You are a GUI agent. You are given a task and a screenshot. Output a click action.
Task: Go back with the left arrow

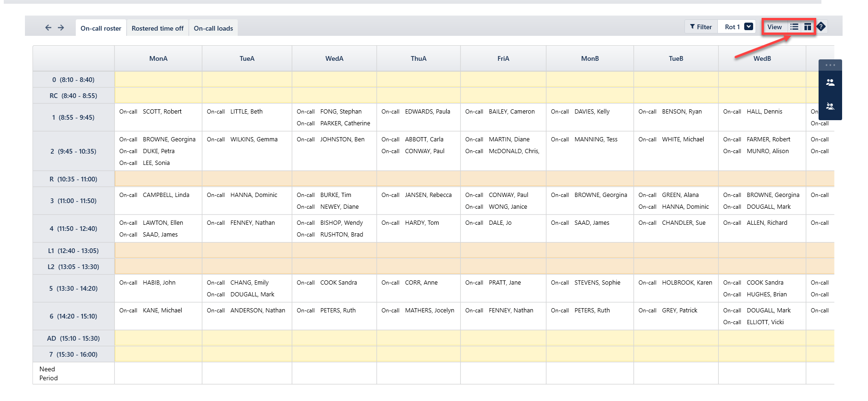pyautogui.click(x=48, y=28)
